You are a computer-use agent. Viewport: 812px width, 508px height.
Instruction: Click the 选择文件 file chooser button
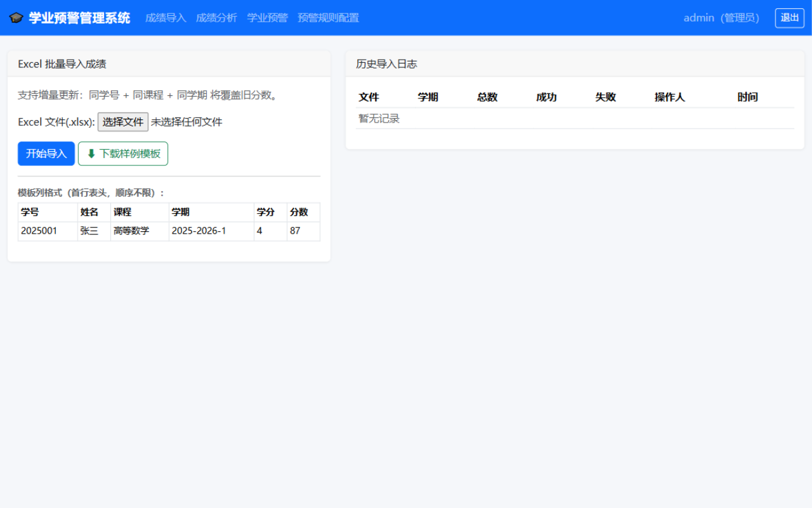tap(123, 122)
